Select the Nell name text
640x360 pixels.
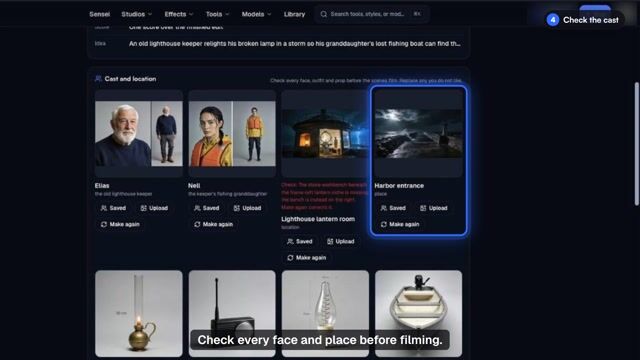click(194, 186)
